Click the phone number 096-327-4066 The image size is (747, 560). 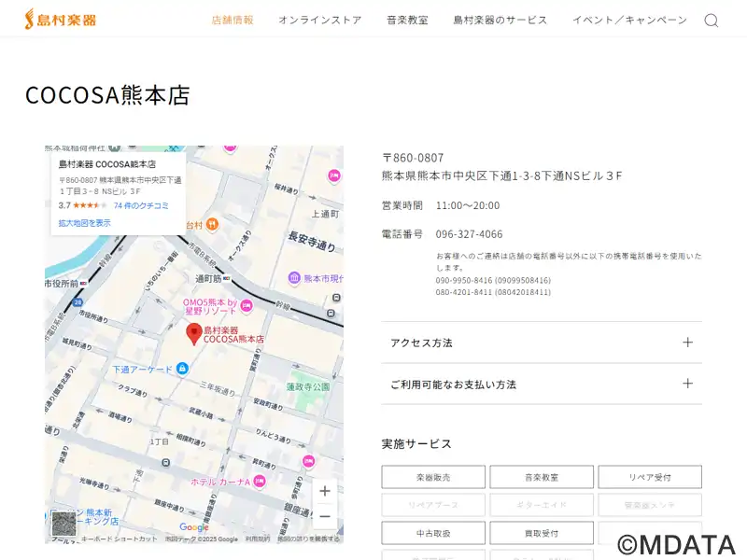[x=469, y=234]
